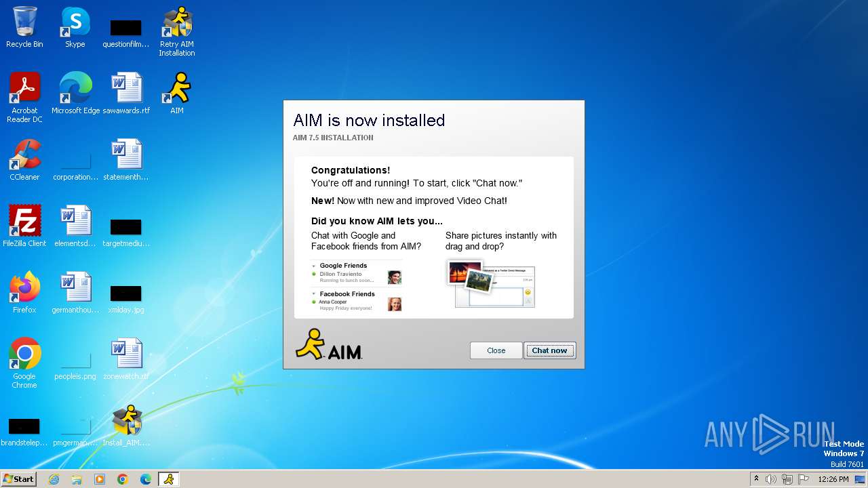Open Edge from the taskbar
The height and width of the screenshot is (488, 868).
(146, 479)
